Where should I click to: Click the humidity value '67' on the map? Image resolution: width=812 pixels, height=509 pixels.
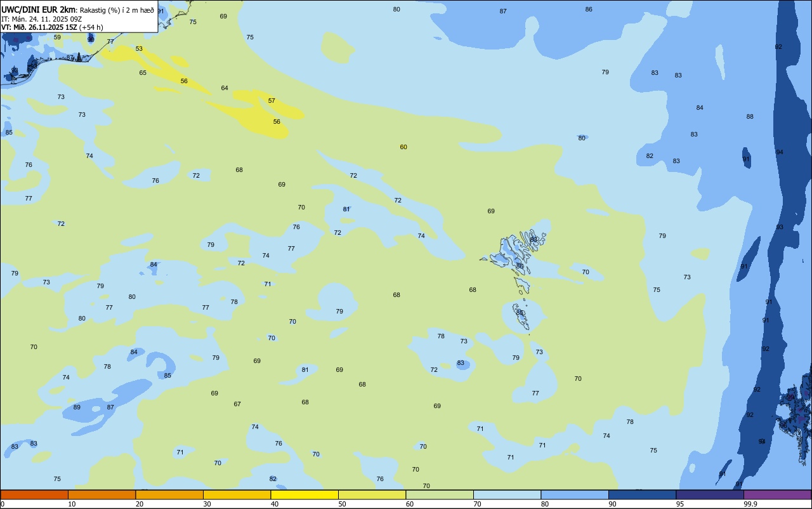point(237,404)
